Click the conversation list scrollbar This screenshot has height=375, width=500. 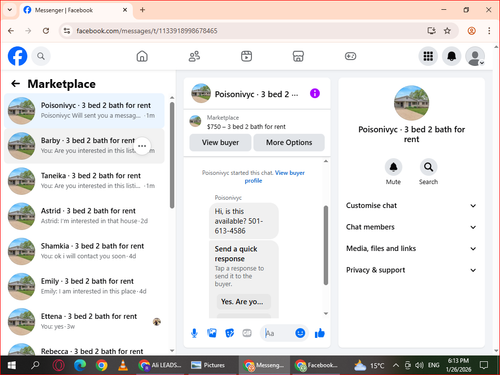pyautogui.click(x=172, y=155)
